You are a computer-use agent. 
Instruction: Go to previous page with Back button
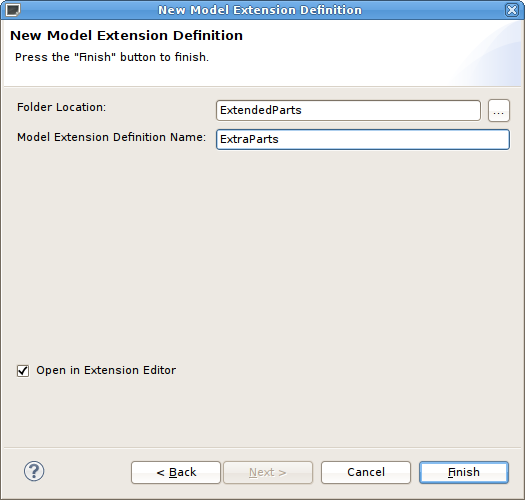pos(176,472)
